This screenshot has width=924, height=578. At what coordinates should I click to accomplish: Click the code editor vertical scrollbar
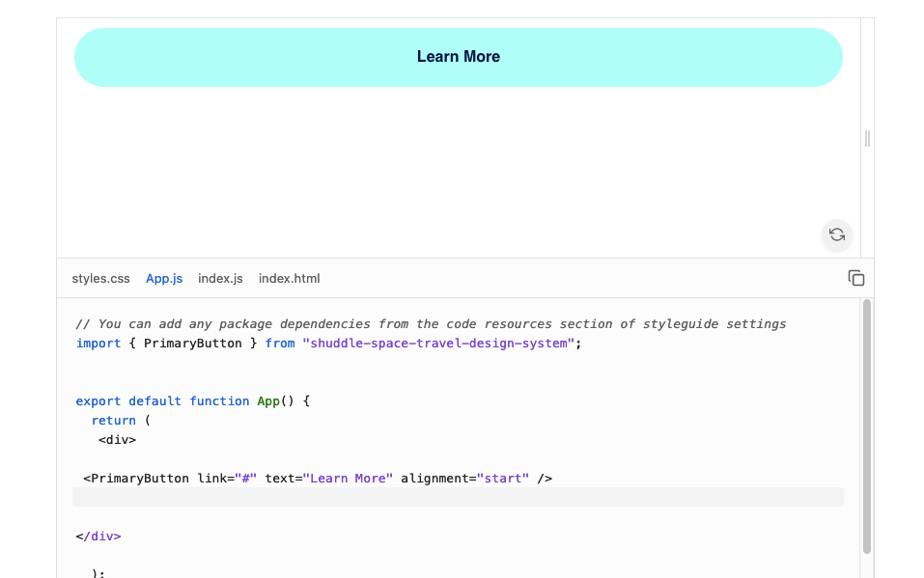[867, 425]
